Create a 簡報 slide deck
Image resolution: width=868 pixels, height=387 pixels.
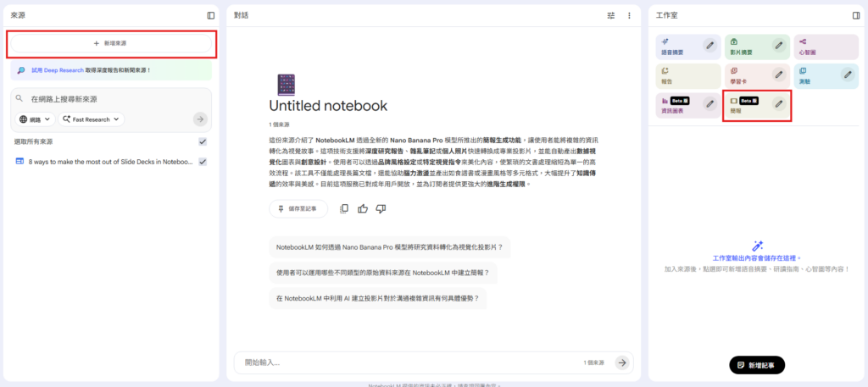[757, 105]
